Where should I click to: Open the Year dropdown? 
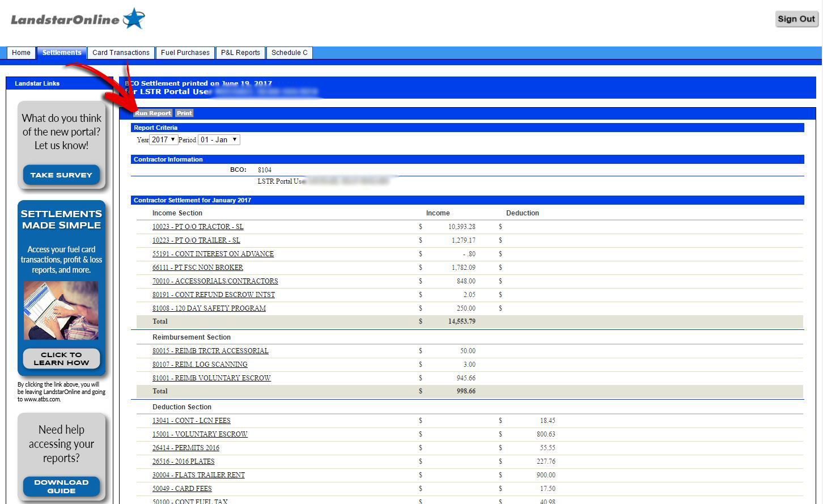(x=163, y=139)
